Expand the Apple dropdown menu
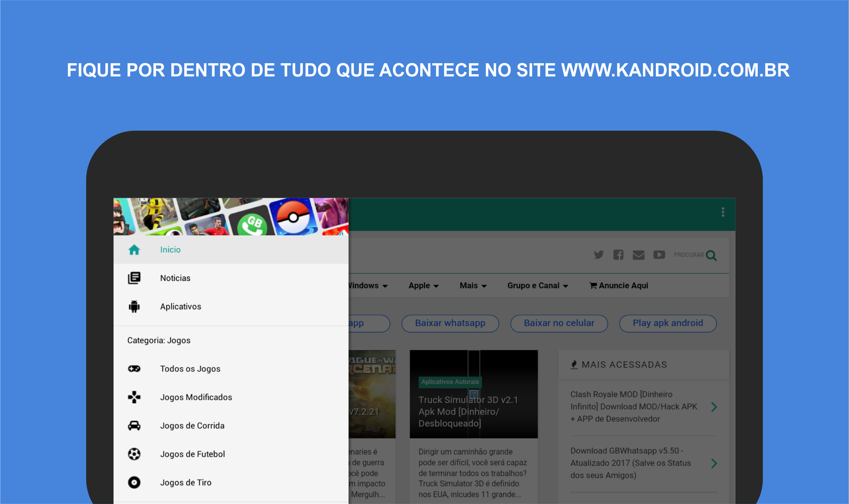The width and height of the screenshot is (849, 504). [423, 286]
